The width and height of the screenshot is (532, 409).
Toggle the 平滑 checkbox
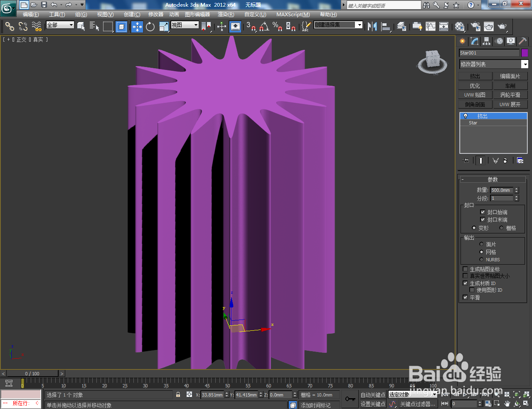tap(465, 297)
